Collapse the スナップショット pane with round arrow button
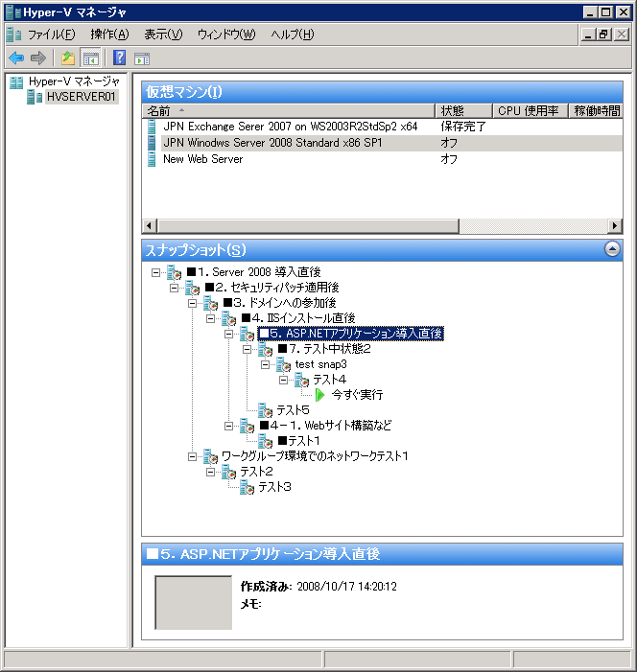Viewport: 637px width, 672px height. pyautogui.click(x=612, y=249)
